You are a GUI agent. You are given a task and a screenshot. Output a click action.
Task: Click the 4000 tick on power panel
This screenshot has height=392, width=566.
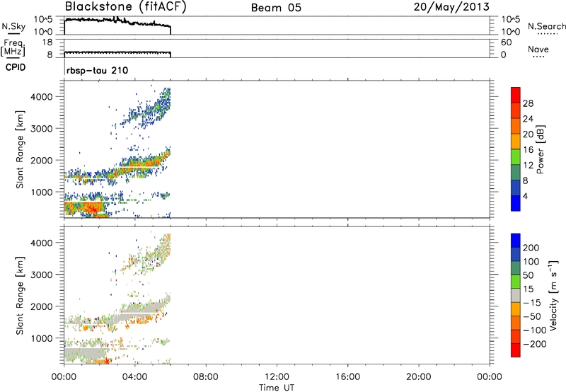pyautogui.click(x=41, y=97)
